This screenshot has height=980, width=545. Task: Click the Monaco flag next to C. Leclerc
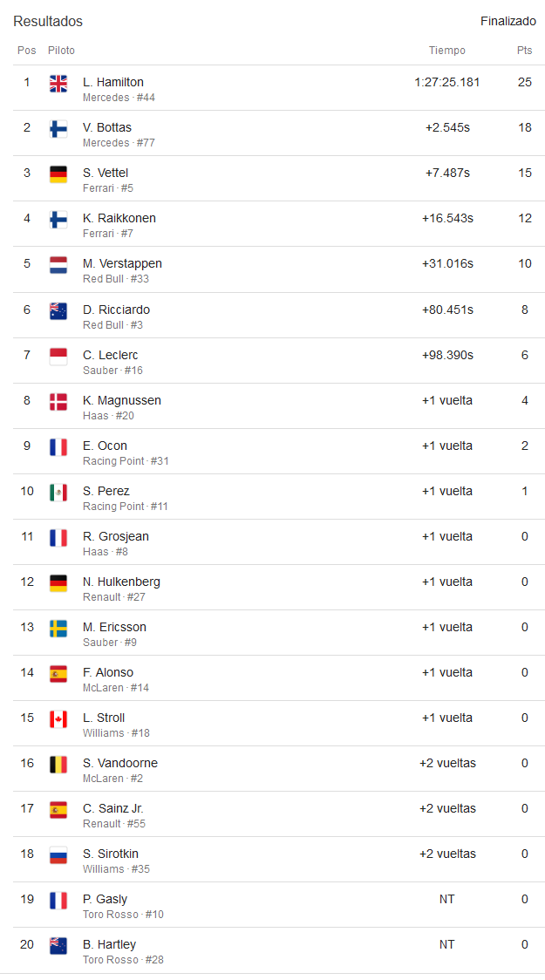point(58,357)
